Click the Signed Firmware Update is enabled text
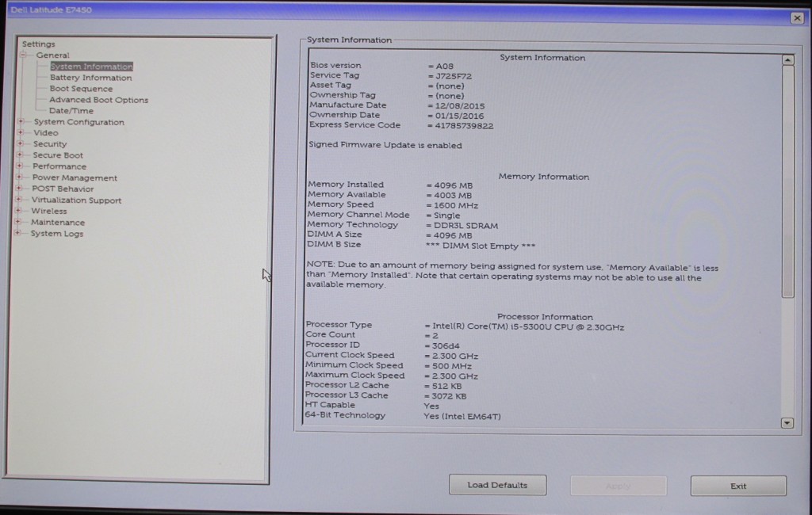Viewport: 812px width, 515px height. click(385, 146)
